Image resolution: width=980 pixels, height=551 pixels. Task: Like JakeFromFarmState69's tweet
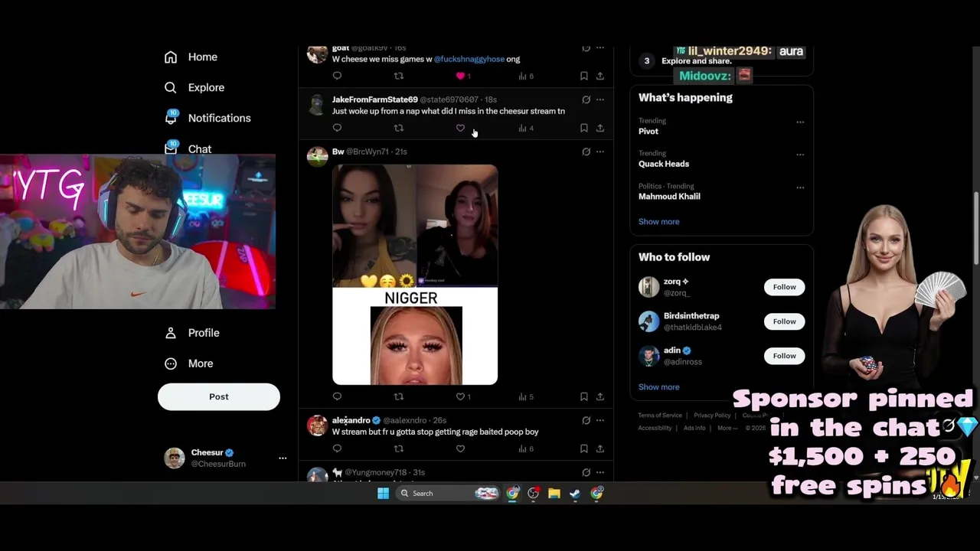pyautogui.click(x=460, y=128)
